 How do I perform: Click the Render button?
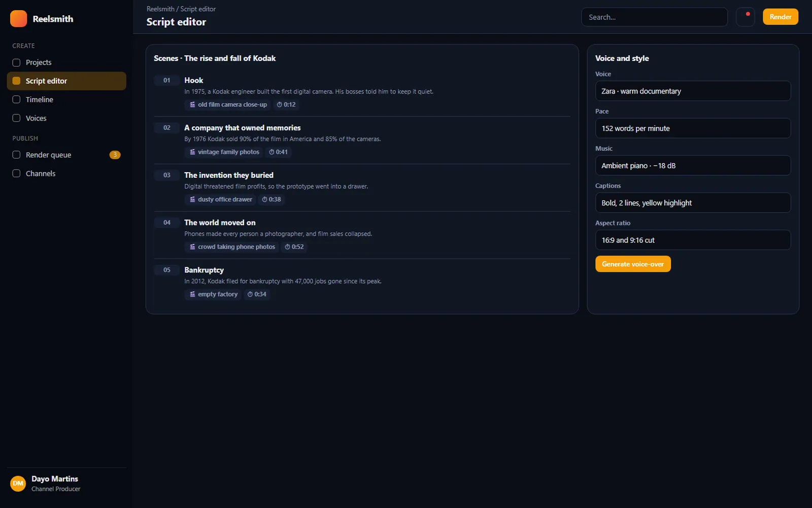click(x=780, y=17)
